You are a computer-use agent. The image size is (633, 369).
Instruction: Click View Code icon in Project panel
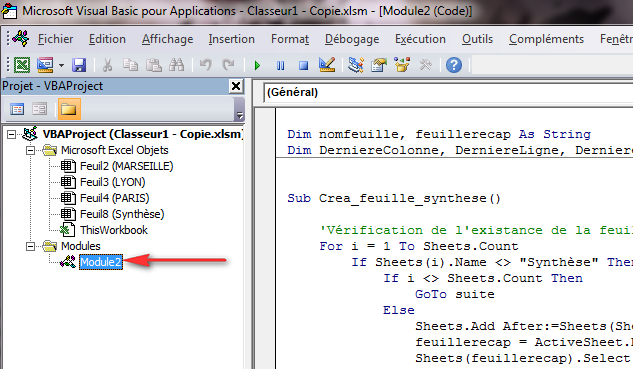(17, 109)
